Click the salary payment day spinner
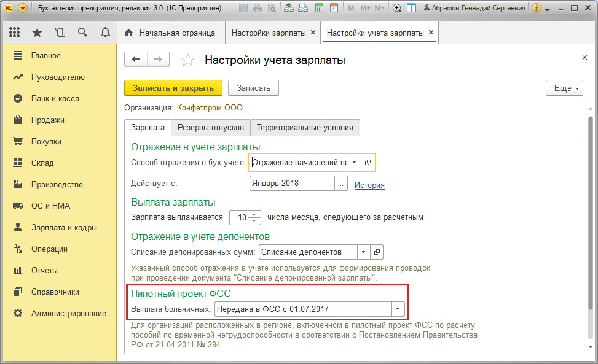The height and width of the screenshot is (364, 598). (254, 217)
